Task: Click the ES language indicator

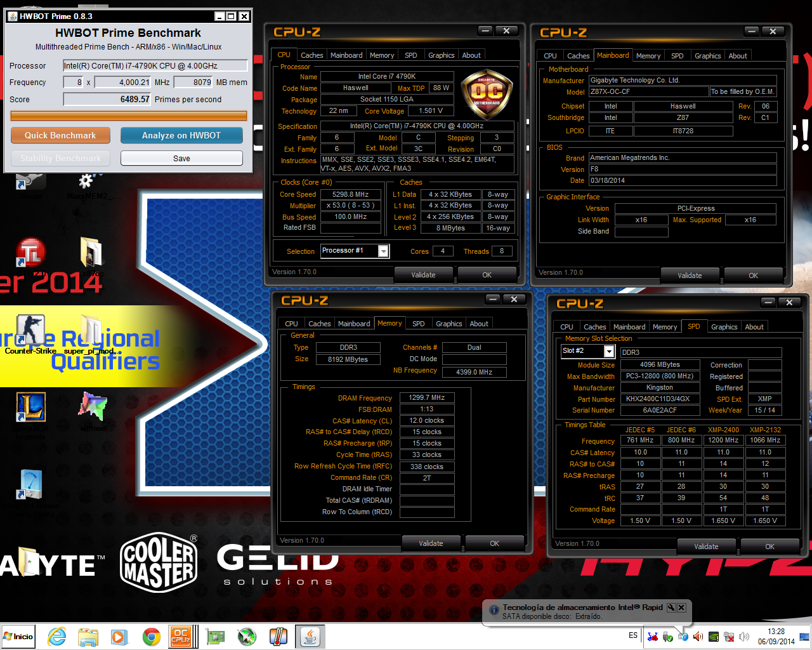Action: click(x=633, y=635)
